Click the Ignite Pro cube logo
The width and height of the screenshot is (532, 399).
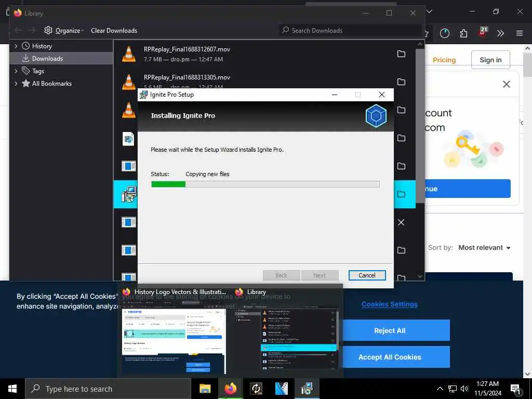point(376,116)
